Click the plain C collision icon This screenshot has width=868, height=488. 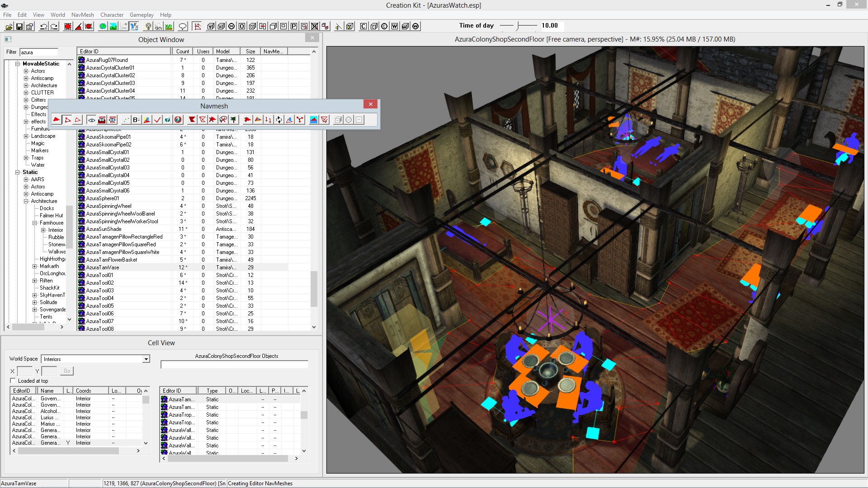pos(363,26)
